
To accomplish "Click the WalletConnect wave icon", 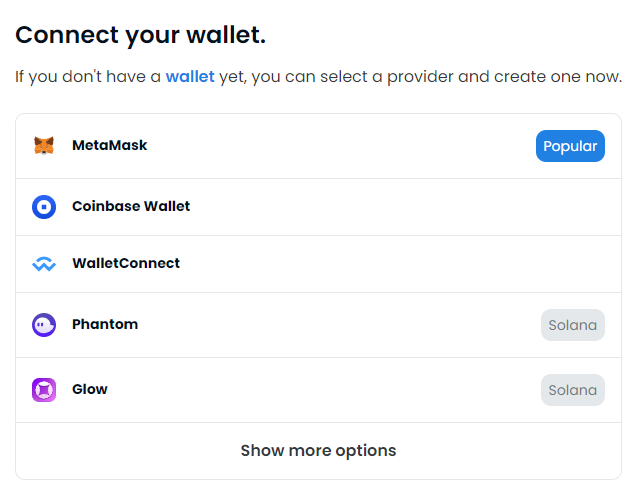I will tap(44, 264).
